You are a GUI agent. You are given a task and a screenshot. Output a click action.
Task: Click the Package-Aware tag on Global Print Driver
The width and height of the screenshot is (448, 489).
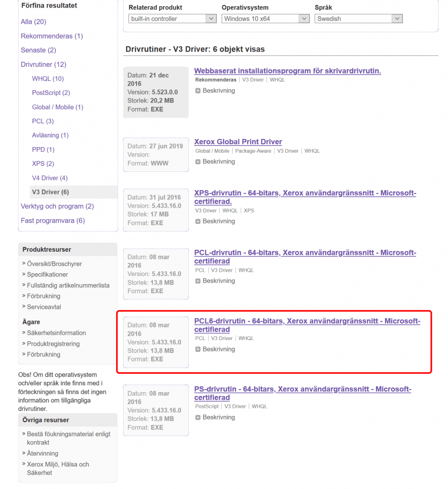[253, 151]
